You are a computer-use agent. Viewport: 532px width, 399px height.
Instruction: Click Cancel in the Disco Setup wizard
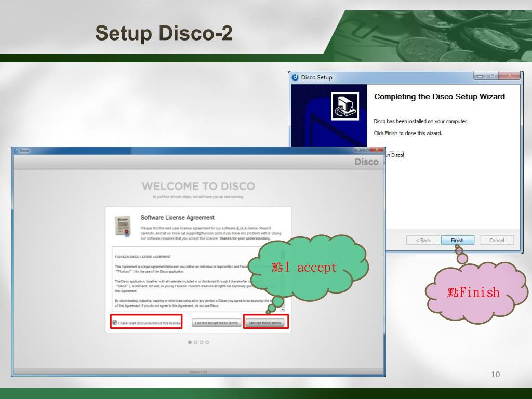(497, 240)
